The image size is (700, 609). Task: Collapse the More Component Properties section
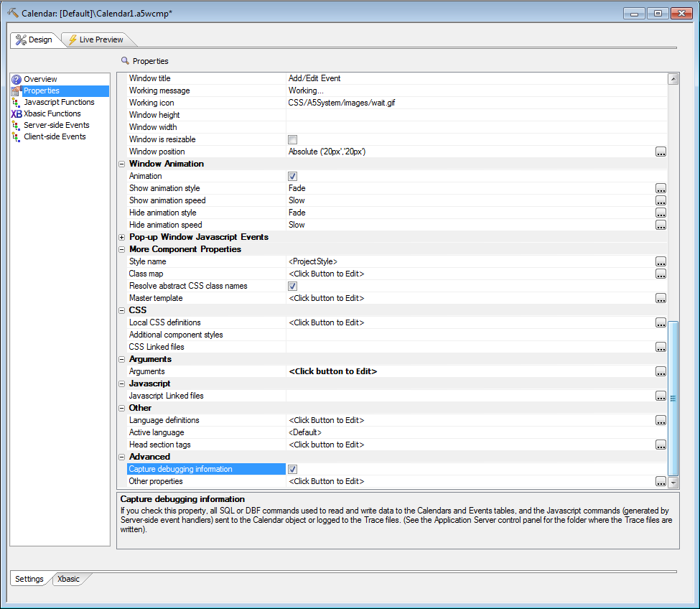(121, 250)
